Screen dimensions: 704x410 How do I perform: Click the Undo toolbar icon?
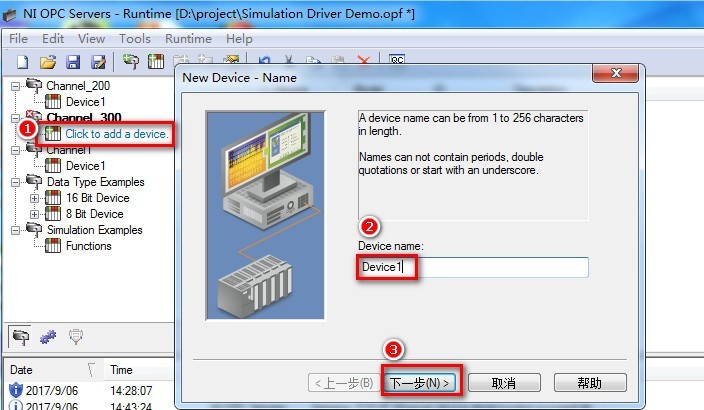click(264, 60)
